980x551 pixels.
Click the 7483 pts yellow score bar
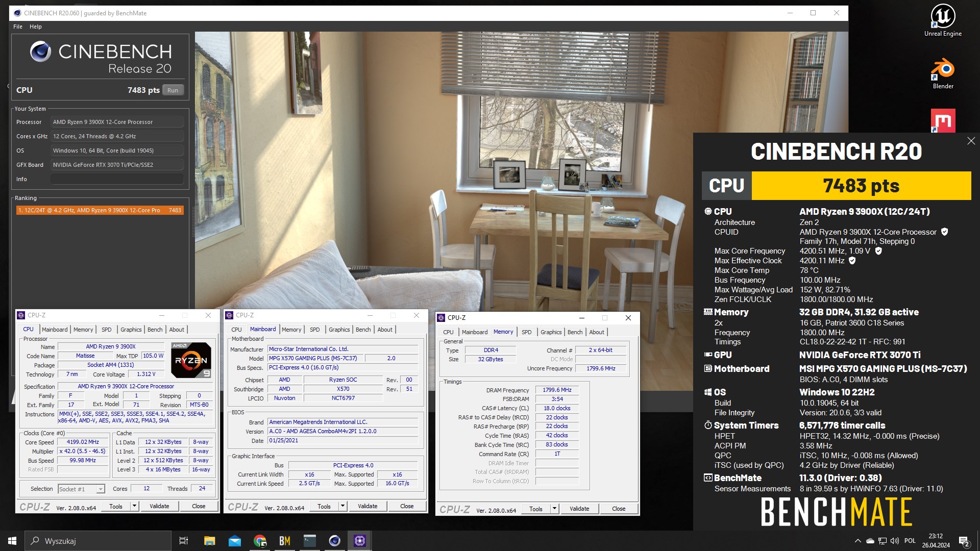[x=861, y=186]
